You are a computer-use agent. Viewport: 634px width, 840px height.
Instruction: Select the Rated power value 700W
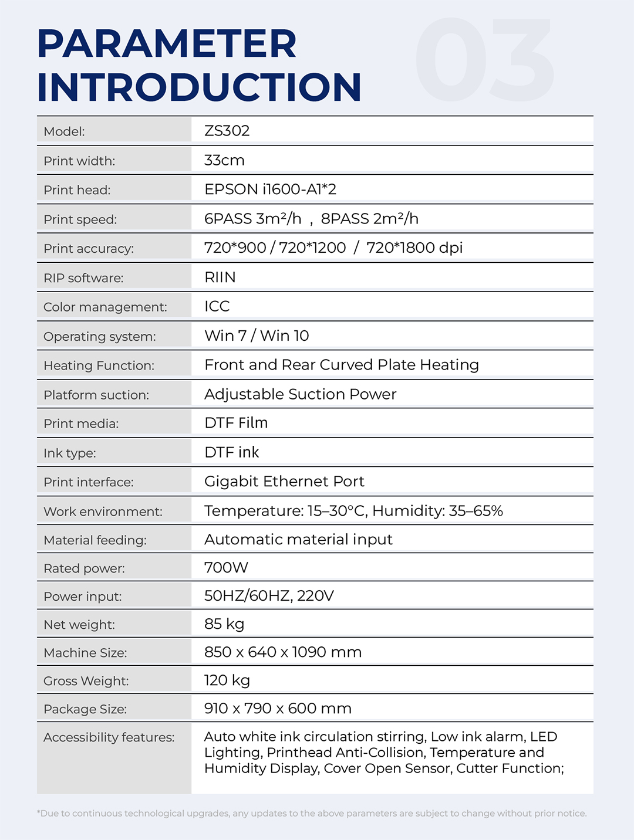(226, 568)
